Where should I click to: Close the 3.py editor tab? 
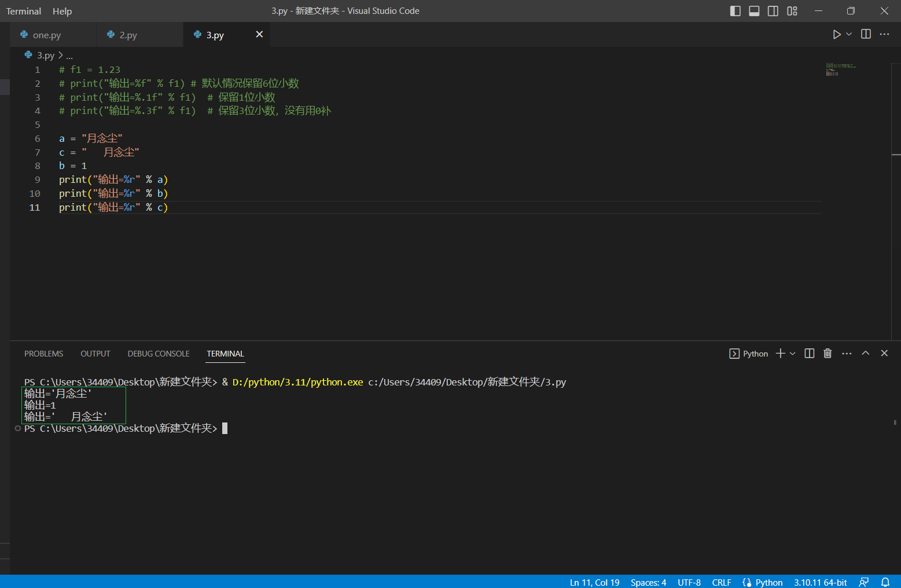coord(259,35)
